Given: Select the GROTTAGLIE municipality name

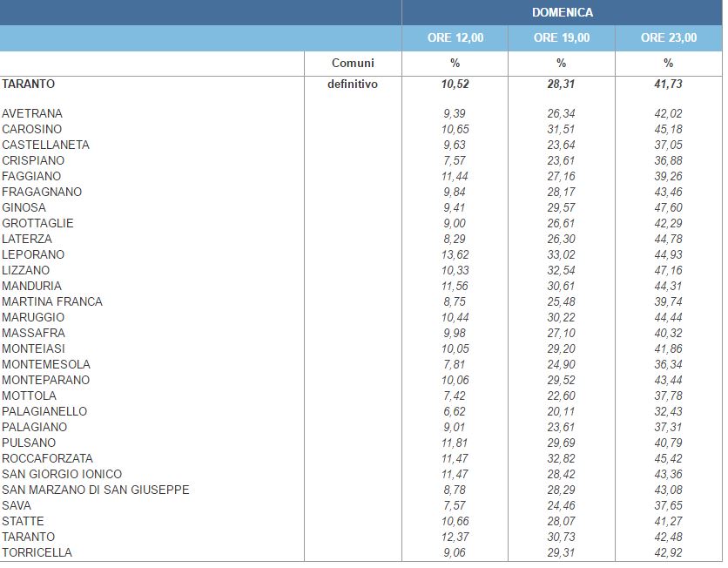Looking at the screenshot, I should click(37, 223).
